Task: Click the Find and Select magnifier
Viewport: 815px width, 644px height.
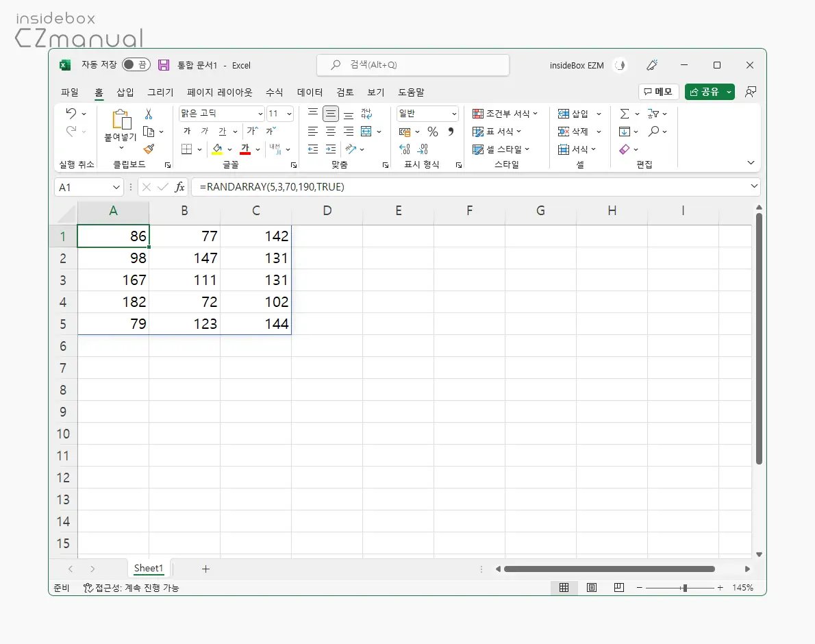Action: (x=653, y=132)
